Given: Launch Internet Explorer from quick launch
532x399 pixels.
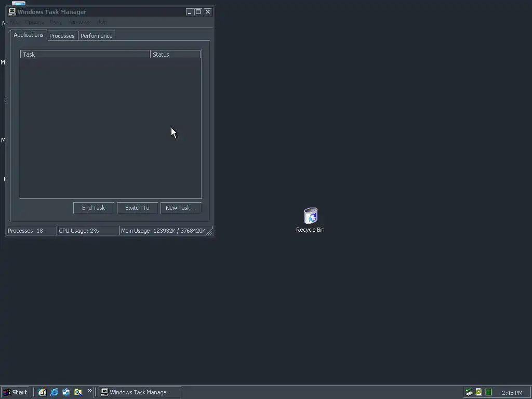Looking at the screenshot, I should 54,392.
